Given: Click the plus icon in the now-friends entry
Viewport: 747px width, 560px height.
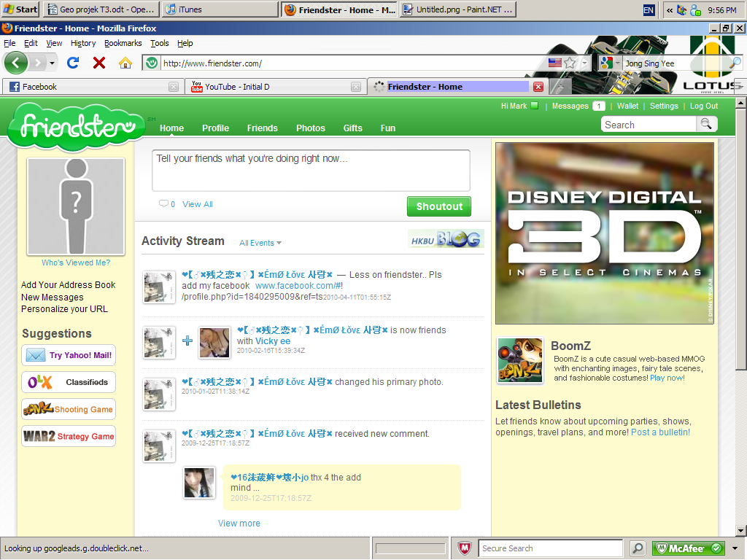Looking at the screenshot, I should (187, 341).
